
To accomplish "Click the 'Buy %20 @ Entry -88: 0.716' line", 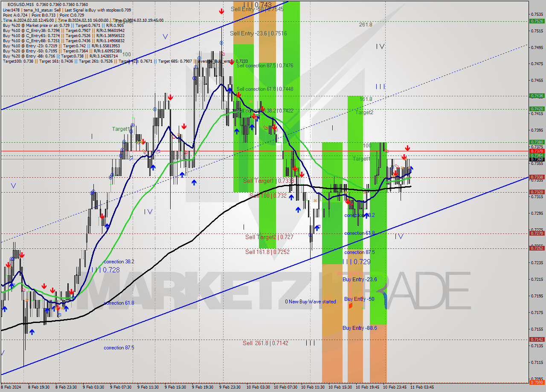I will (x=61, y=56).
